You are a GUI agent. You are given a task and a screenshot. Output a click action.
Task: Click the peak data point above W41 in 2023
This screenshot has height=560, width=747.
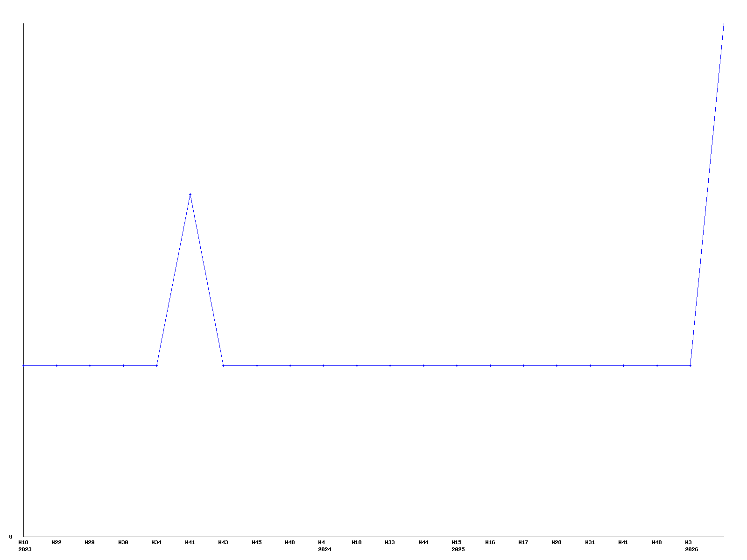[x=190, y=194]
